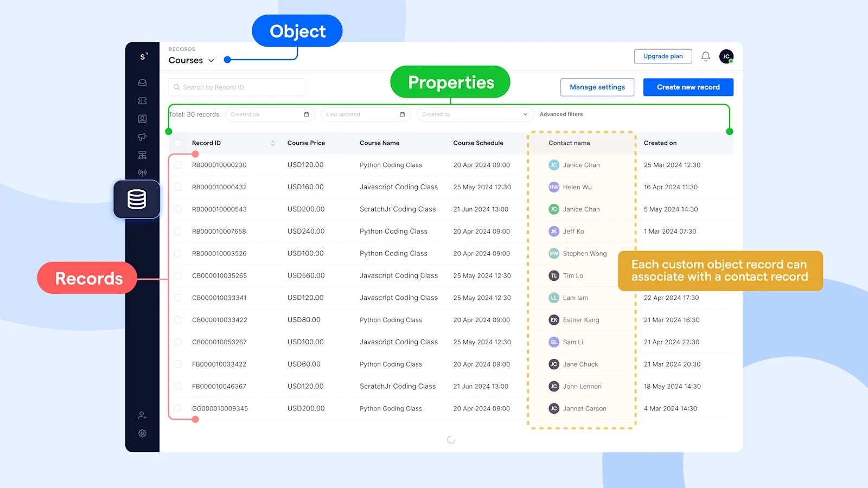Open the ticket icon in sidebar

click(x=142, y=101)
